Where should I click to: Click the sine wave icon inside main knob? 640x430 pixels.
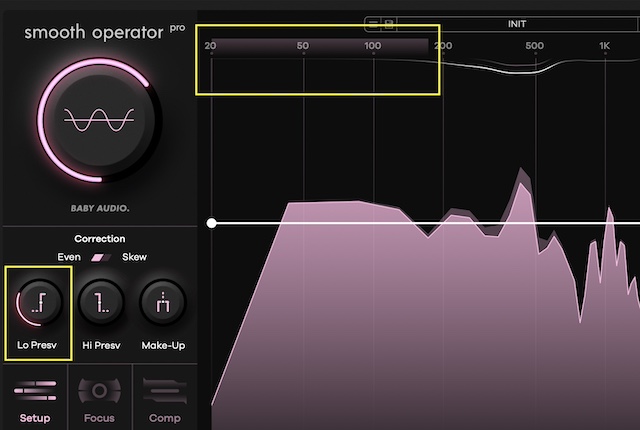coord(99,120)
